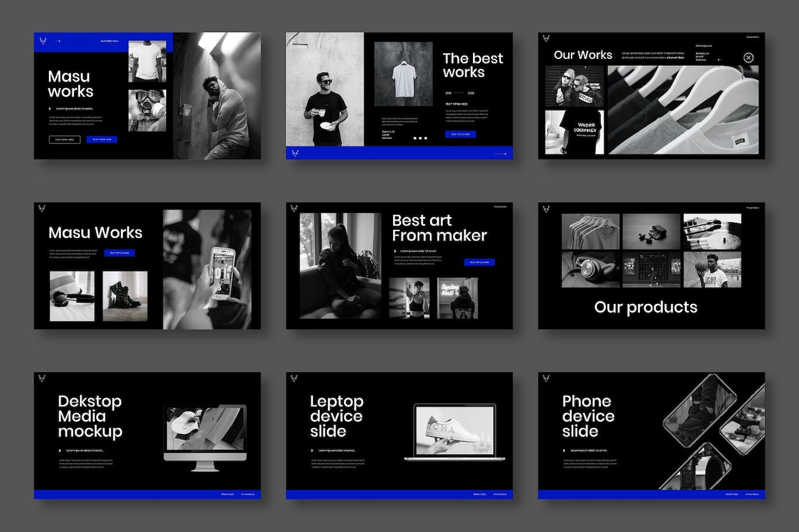Click the three pagination dots on best works slide
The width and height of the screenshot is (799, 532).
tap(420, 138)
